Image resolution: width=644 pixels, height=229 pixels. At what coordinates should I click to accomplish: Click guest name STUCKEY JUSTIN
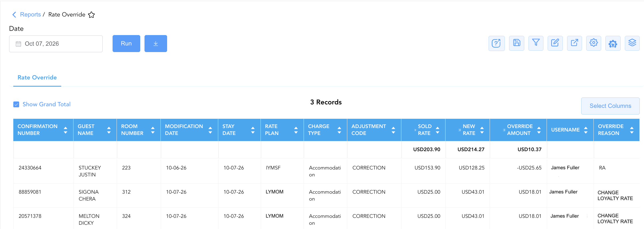90,171
